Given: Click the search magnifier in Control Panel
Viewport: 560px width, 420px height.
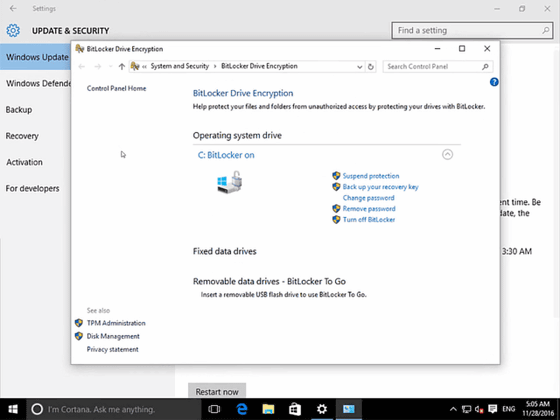Looking at the screenshot, I should pyautogui.click(x=485, y=66).
